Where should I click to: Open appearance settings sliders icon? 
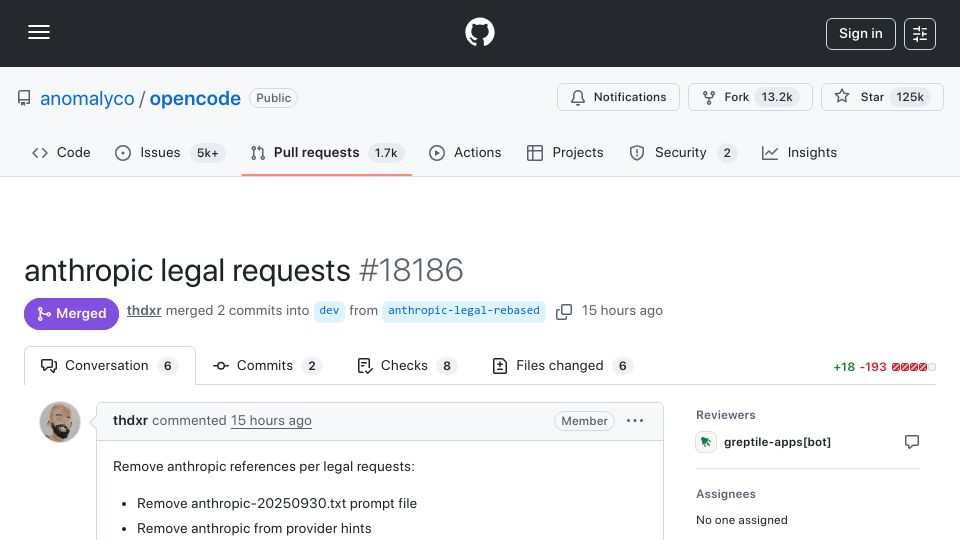pyautogui.click(x=920, y=34)
